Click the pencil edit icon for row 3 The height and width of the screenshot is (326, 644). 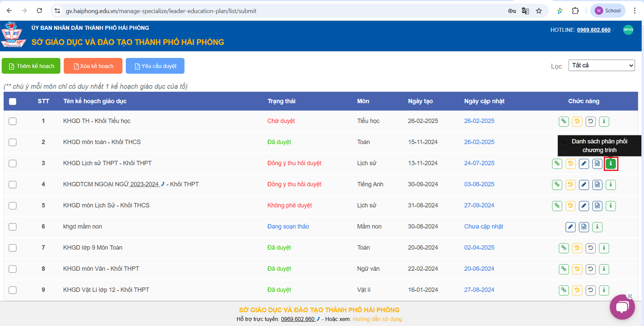pyautogui.click(x=584, y=163)
